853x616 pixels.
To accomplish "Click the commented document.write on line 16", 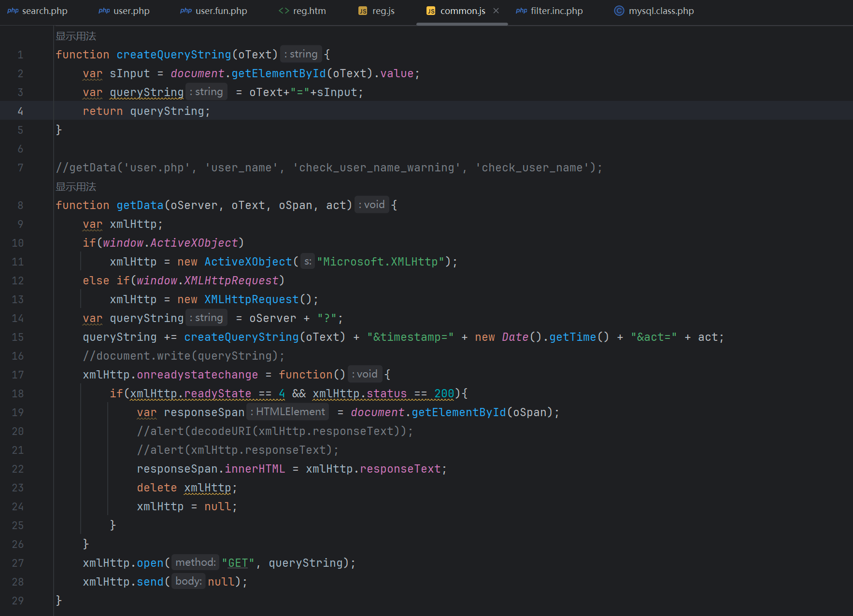I will tap(184, 356).
